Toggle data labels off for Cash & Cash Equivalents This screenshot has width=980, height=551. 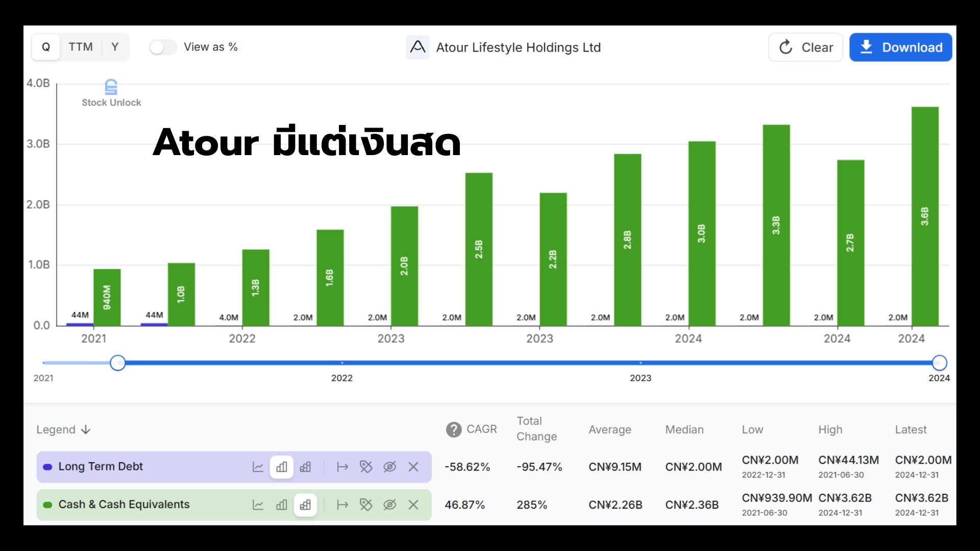366,505
